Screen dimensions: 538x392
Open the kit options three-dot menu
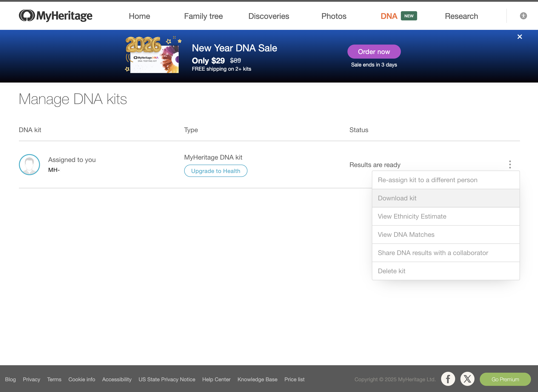[510, 164]
